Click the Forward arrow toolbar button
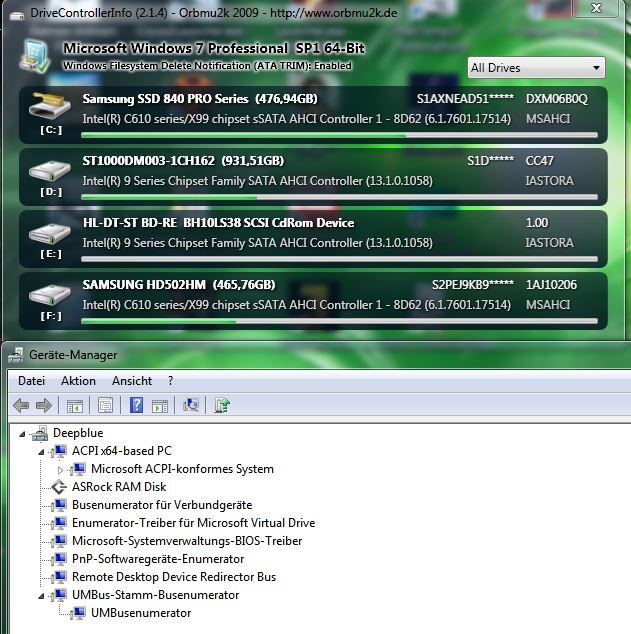 (x=44, y=405)
